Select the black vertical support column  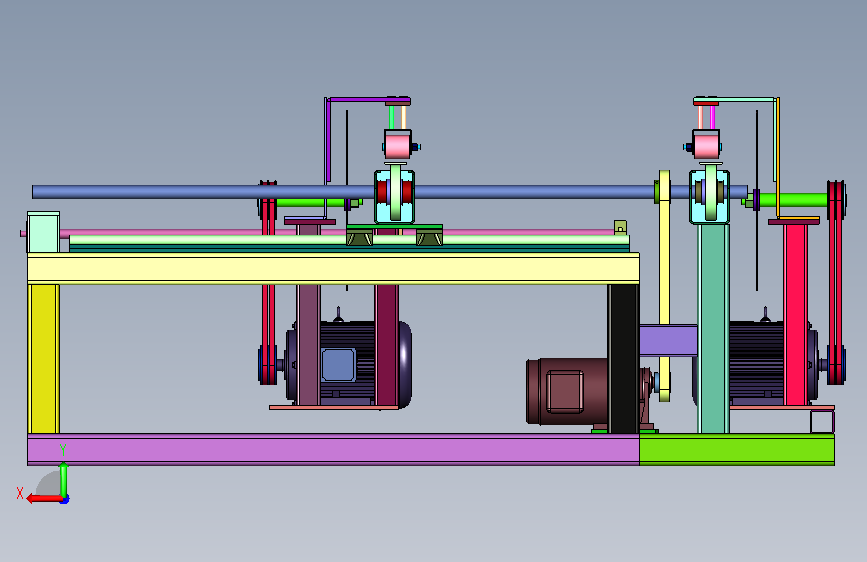623,359
